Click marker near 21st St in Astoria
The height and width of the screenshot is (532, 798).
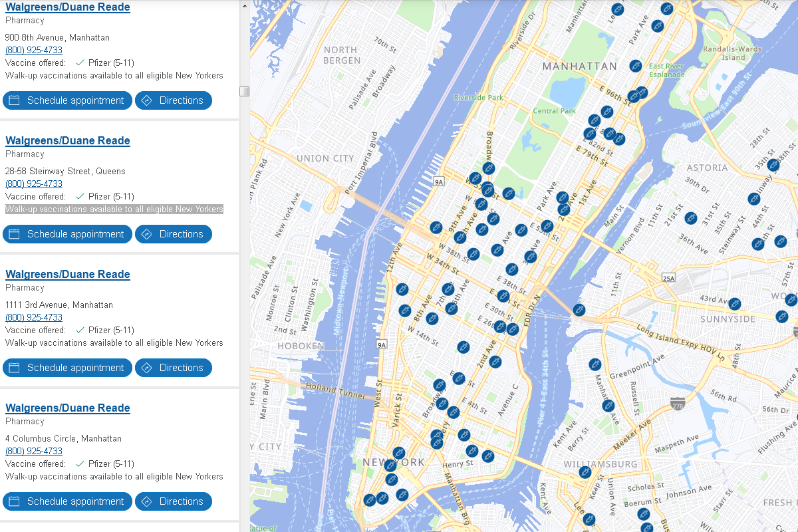point(691,217)
